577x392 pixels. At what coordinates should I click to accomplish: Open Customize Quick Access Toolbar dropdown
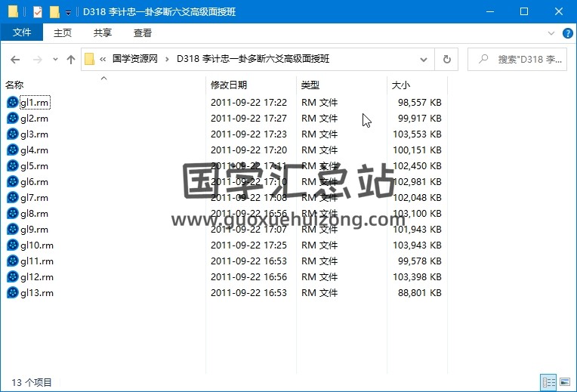[68, 12]
